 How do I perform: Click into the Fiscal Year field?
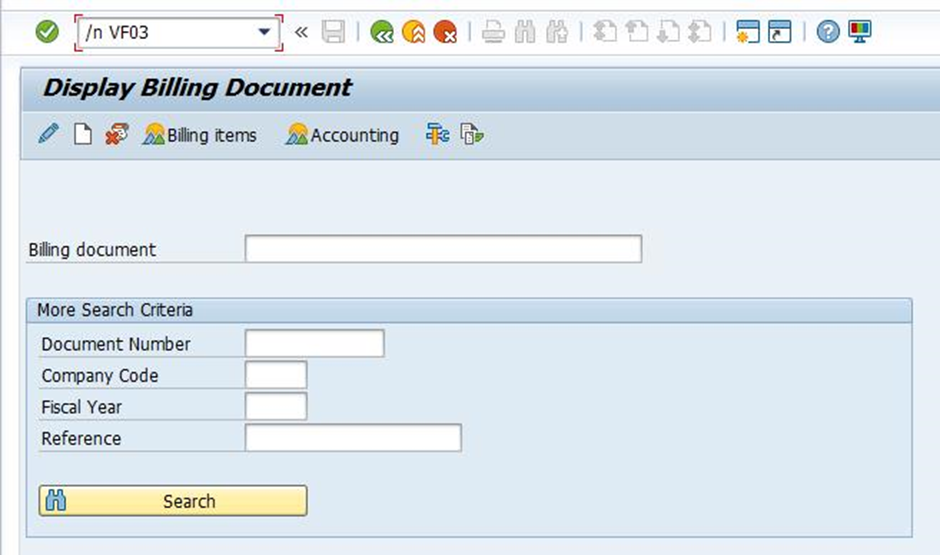(x=276, y=406)
